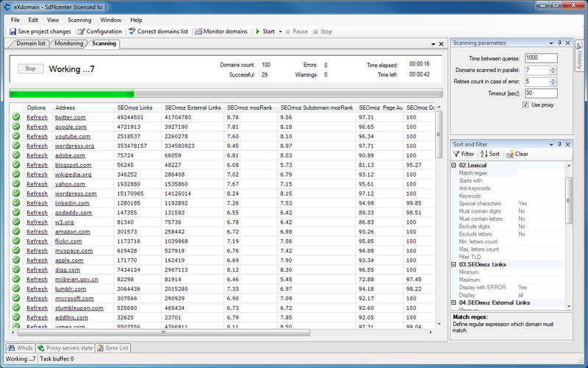Collapse the 03.SEOmoz Links group
Screen dimensions: 588x368
(454, 264)
